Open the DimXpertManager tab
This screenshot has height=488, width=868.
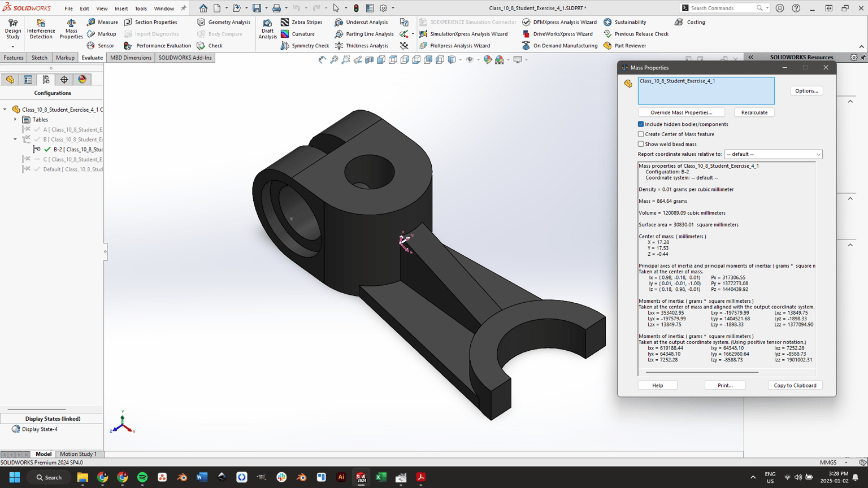[x=64, y=80]
